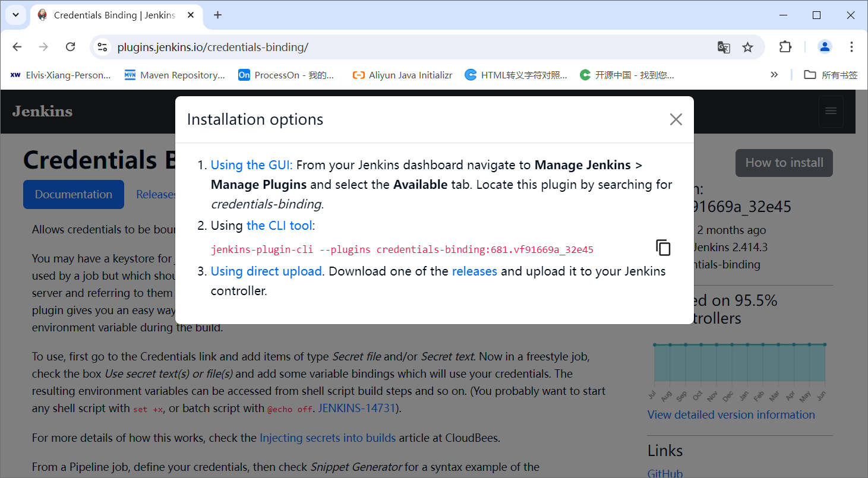Reload the current page
Screen dimensions: 868x478
pyautogui.click(x=70, y=47)
